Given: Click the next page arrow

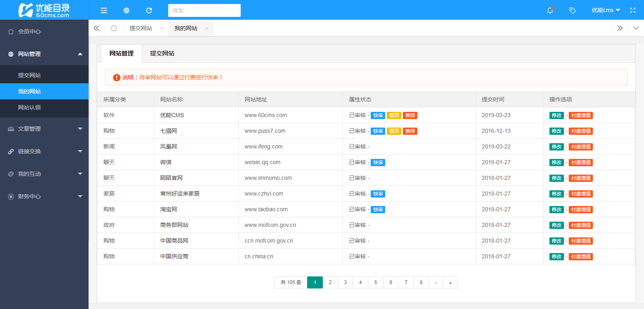Looking at the screenshot, I should (436, 282).
